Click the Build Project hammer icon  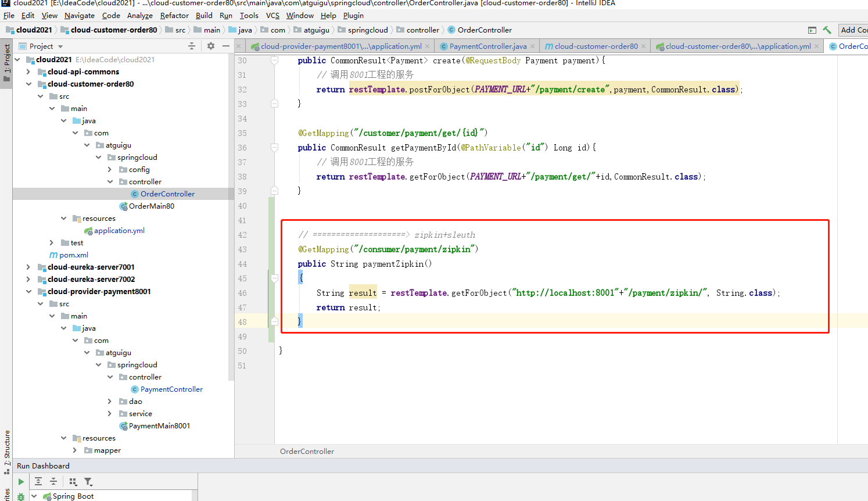(x=827, y=30)
